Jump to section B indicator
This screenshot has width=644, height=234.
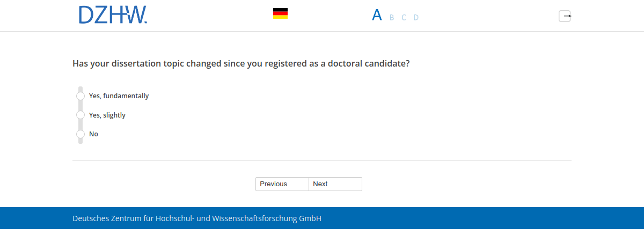[x=392, y=18]
